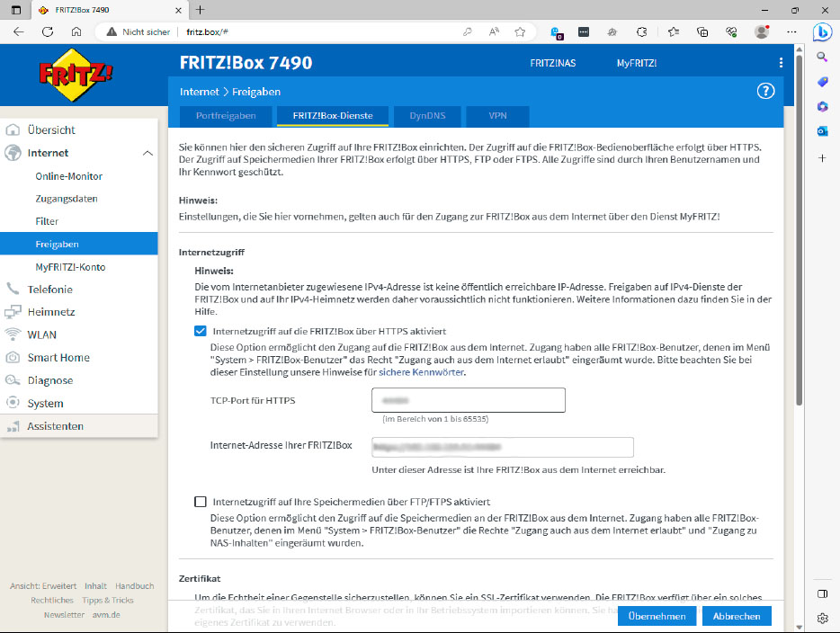Open the three-dot menu in FRITZ!Box header
The width and height of the screenshot is (840, 633).
click(x=781, y=63)
